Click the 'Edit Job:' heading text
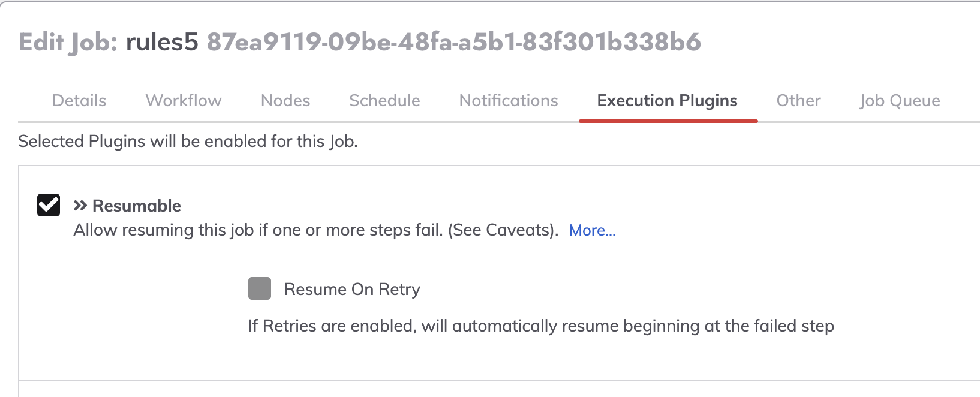Image resolution: width=980 pixels, height=397 pixels. pyautogui.click(x=68, y=42)
